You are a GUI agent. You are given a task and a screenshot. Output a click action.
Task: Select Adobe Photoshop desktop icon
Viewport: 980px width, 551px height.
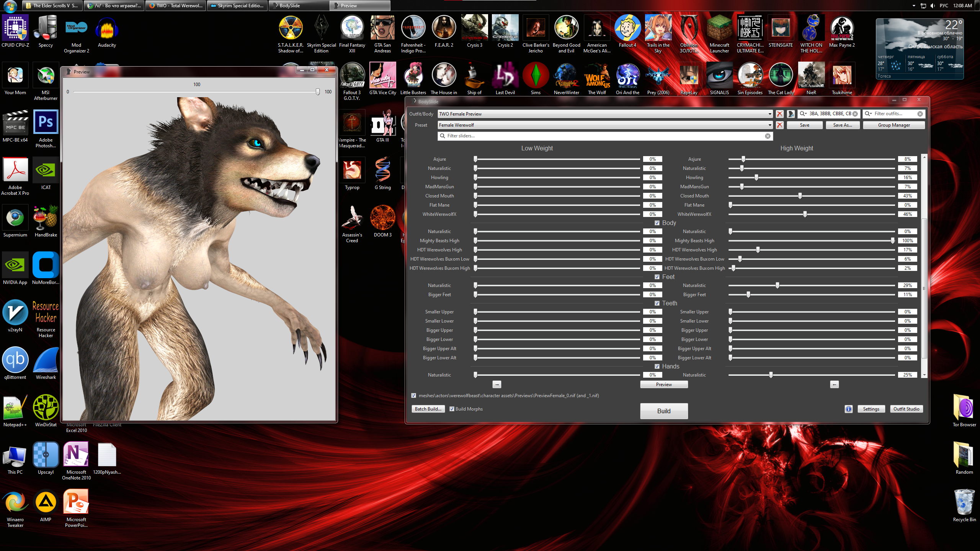(x=46, y=129)
